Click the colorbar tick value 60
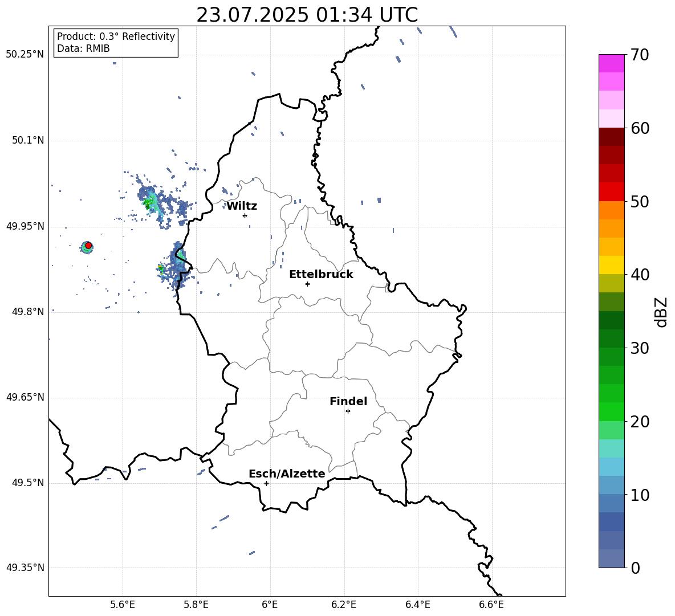The height and width of the screenshot is (616, 675). 640,128
